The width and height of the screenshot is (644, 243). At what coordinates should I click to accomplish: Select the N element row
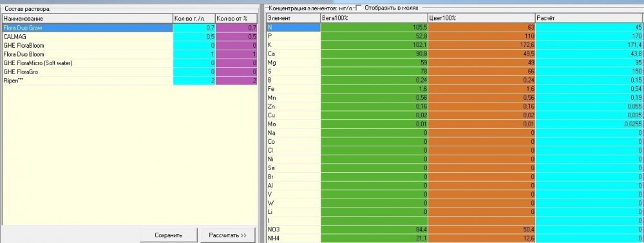tap(455, 27)
